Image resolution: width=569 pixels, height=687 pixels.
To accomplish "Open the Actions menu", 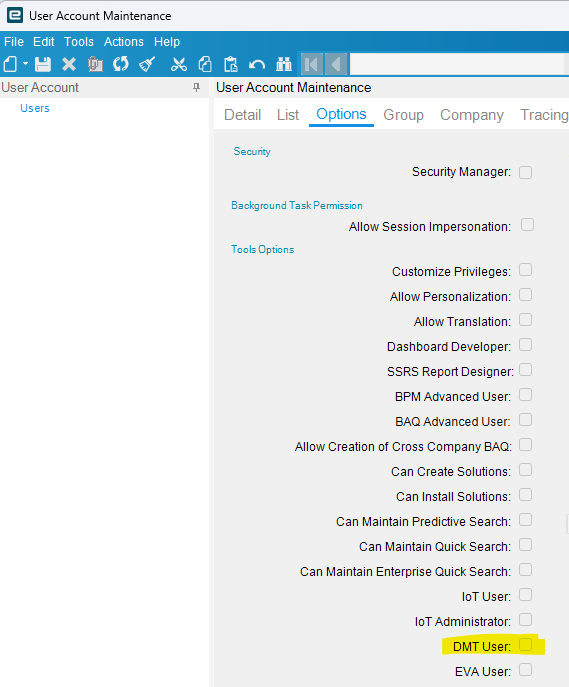I will [x=124, y=42].
